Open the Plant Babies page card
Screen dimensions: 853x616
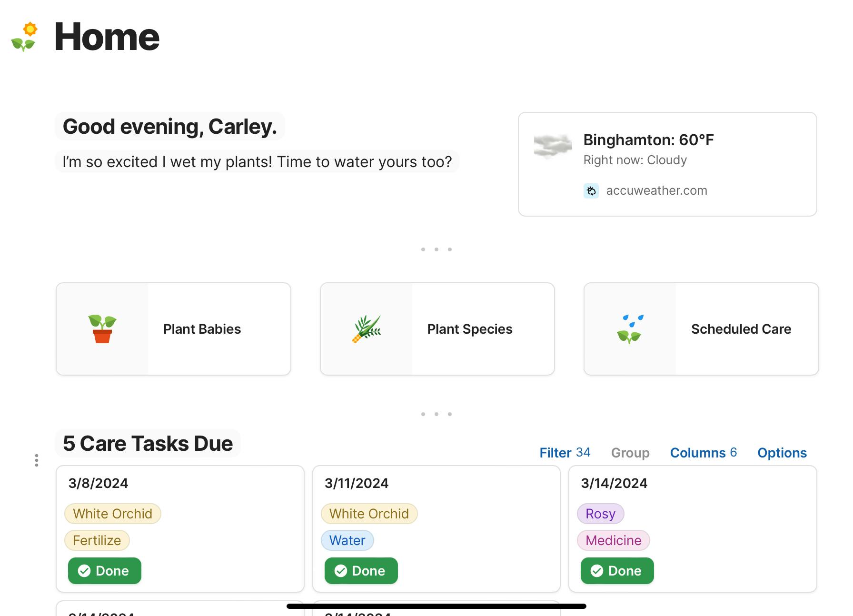202,329
